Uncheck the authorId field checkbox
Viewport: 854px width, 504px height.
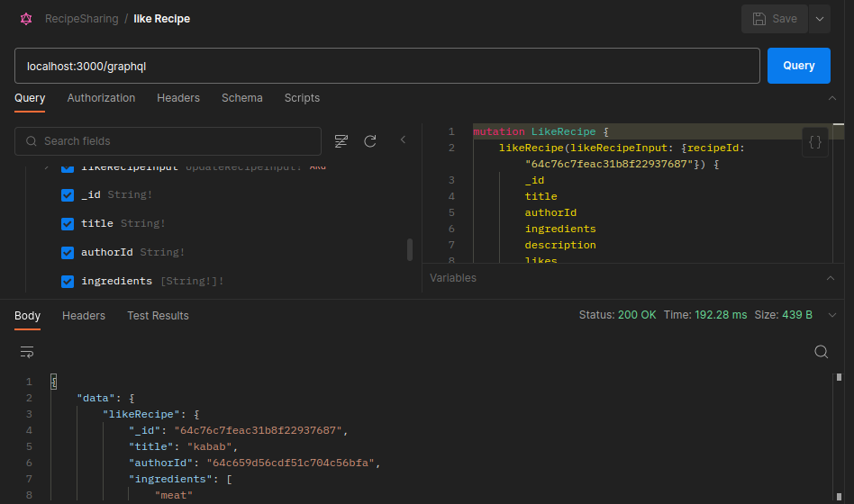coord(68,253)
